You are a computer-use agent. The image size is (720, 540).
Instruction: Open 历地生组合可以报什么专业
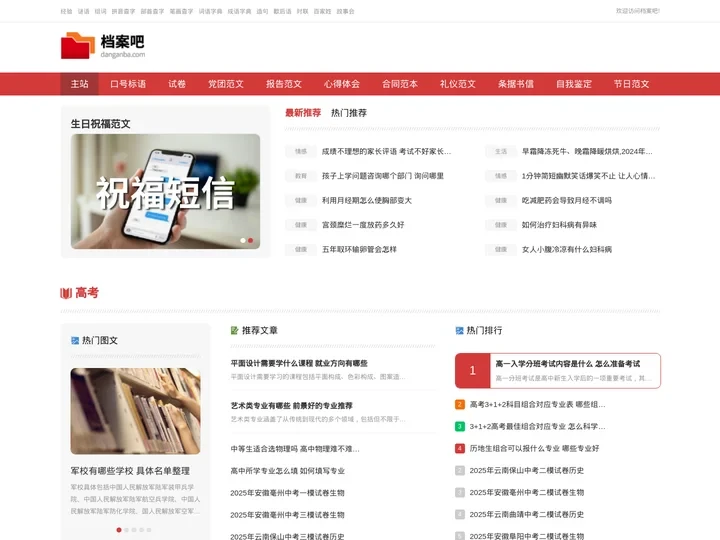534,449
